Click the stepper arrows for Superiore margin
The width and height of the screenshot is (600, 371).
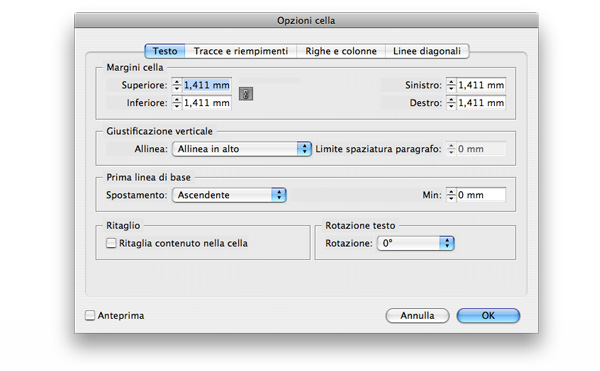[x=176, y=85]
